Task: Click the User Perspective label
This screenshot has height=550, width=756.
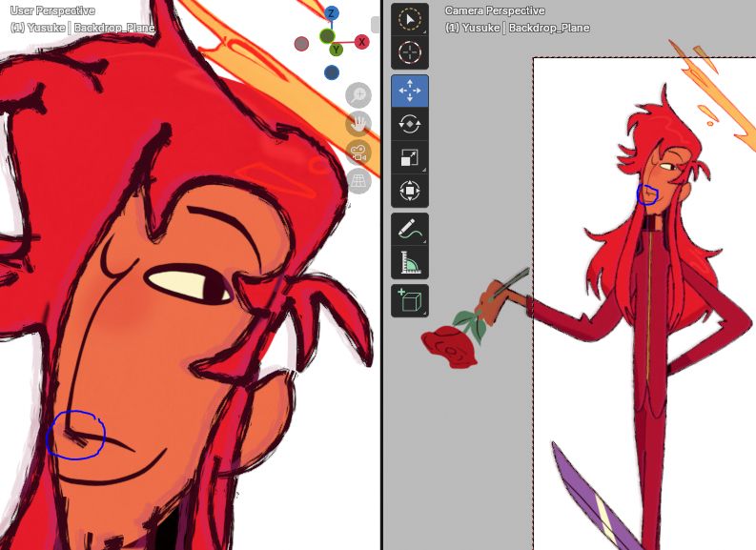Action: coord(52,10)
